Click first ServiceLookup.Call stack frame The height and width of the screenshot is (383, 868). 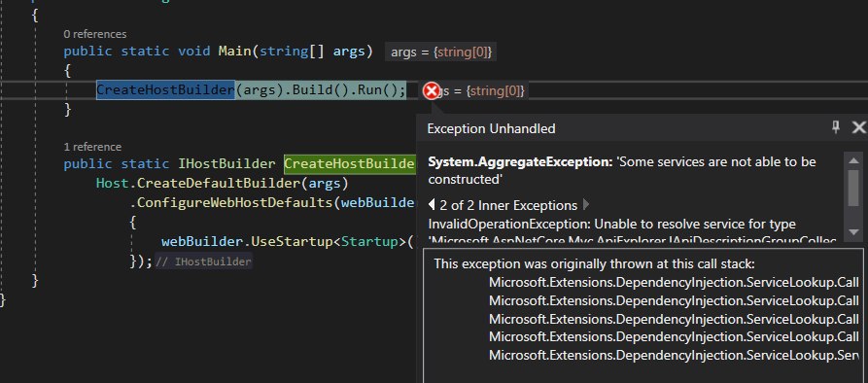(674, 282)
